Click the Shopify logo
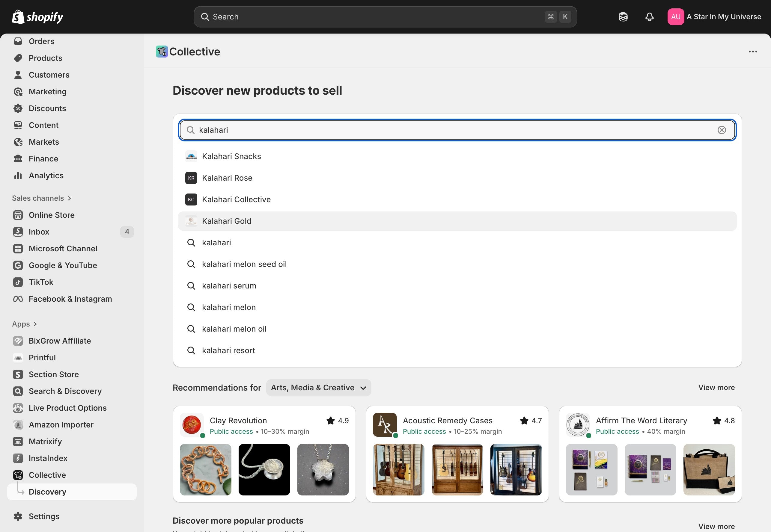 [x=38, y=17]
